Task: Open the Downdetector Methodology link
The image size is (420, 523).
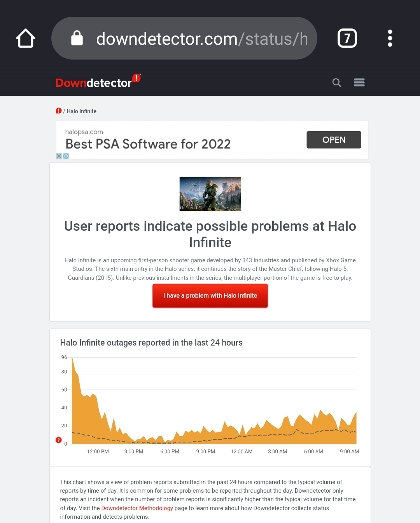Action: [x=137, y=508]
